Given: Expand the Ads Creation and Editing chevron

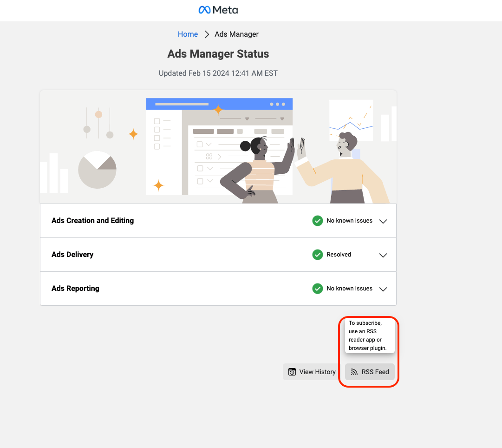Looking at the screenshot, I should [383, 221].
